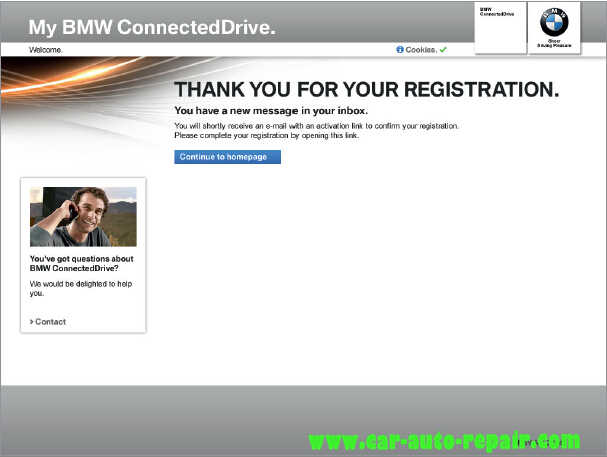The height and width of the screenshot is (457, 607).
Task: Select the Thank you for your registration heading
Action: pos(367,89)
